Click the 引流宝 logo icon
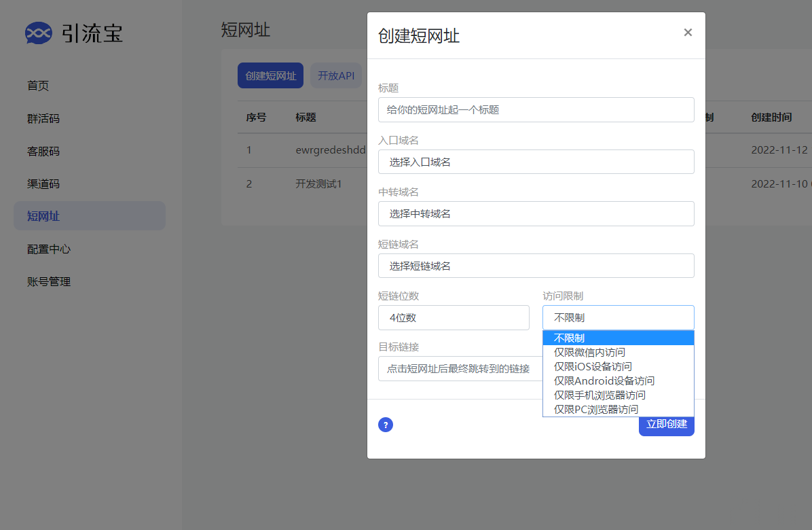 (x=39, y=33)
